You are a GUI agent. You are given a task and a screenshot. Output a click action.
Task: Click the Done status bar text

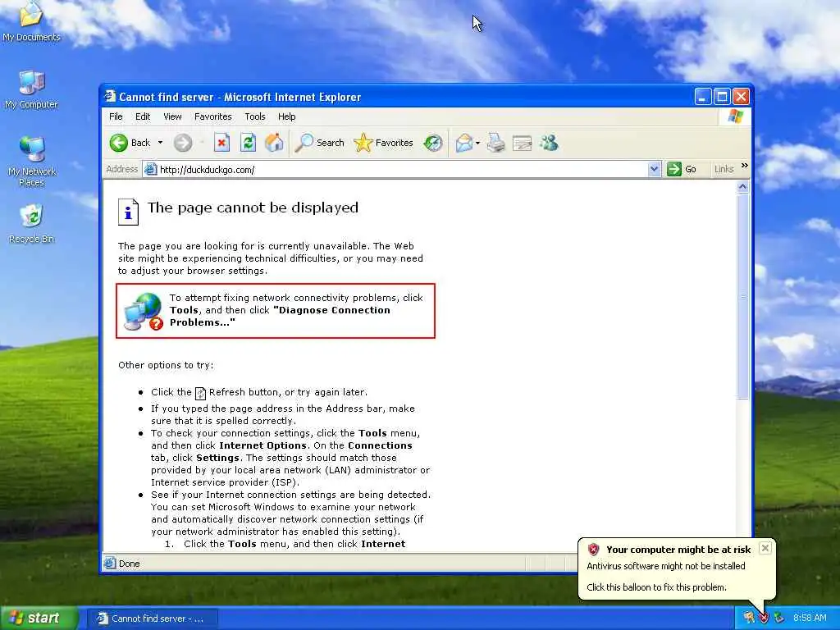129,564
